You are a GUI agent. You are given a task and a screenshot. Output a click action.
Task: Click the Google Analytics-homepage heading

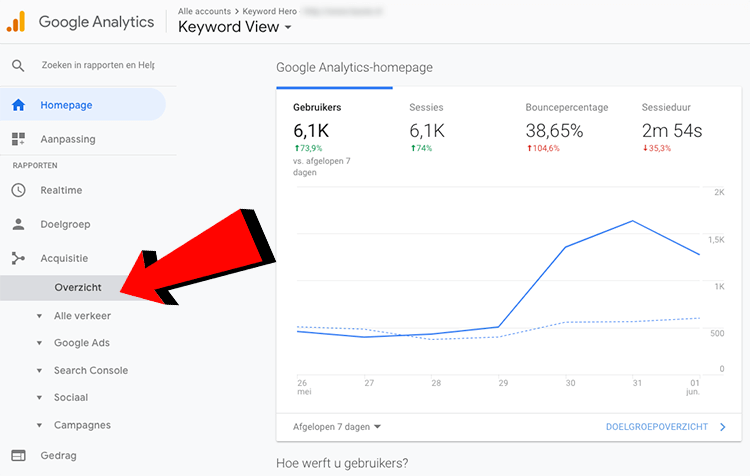pyautogui.click(x=354, y=67)
